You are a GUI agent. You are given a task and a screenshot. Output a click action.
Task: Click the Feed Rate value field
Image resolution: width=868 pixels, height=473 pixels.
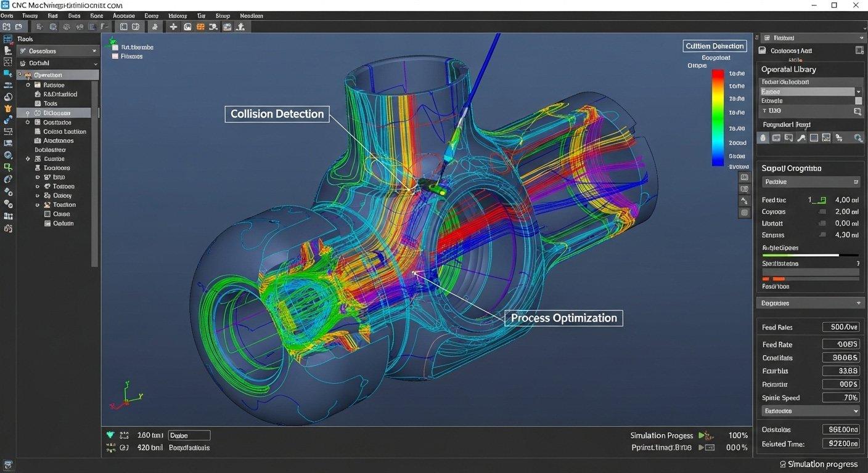coord(841,344)
